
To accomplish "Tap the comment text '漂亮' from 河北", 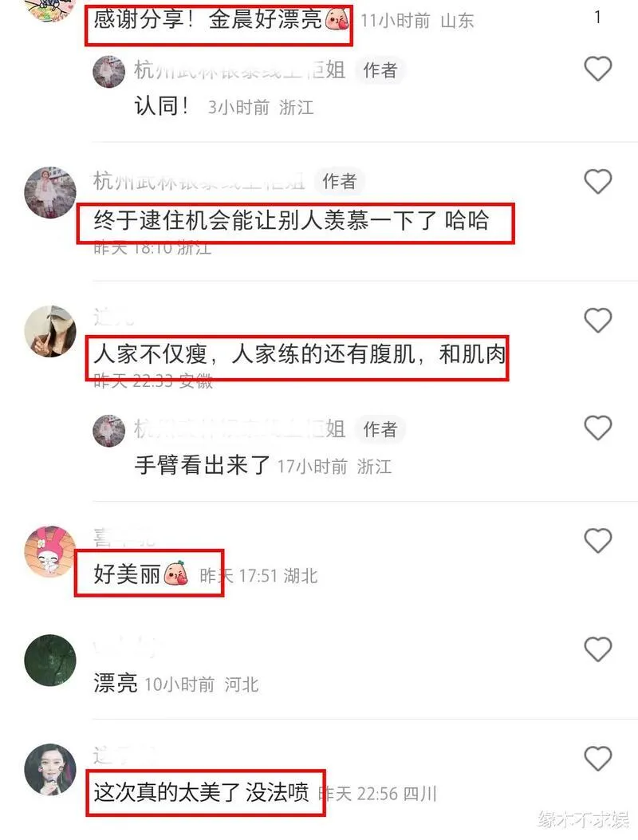I will tap(116, 683).
